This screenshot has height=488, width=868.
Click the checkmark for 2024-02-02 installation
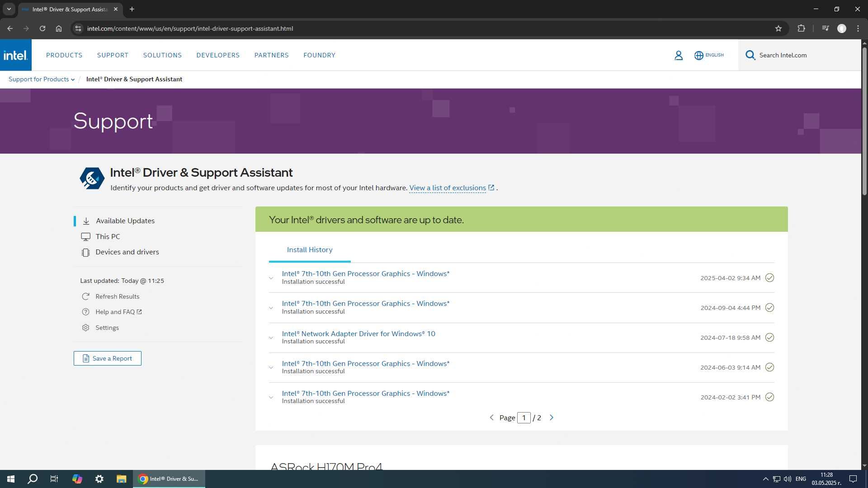pyautogui.click(x=769, y=397)
